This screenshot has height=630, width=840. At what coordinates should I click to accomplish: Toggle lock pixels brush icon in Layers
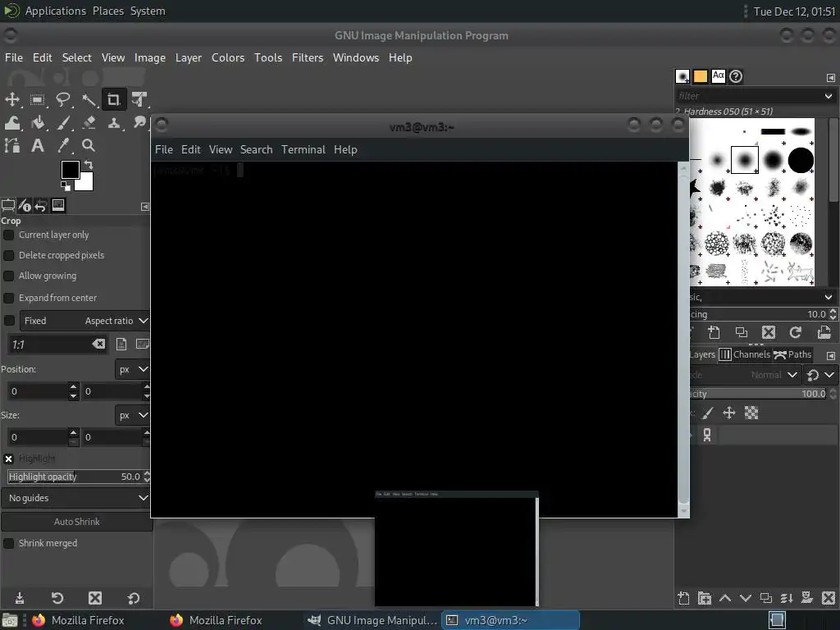(708, 413)
